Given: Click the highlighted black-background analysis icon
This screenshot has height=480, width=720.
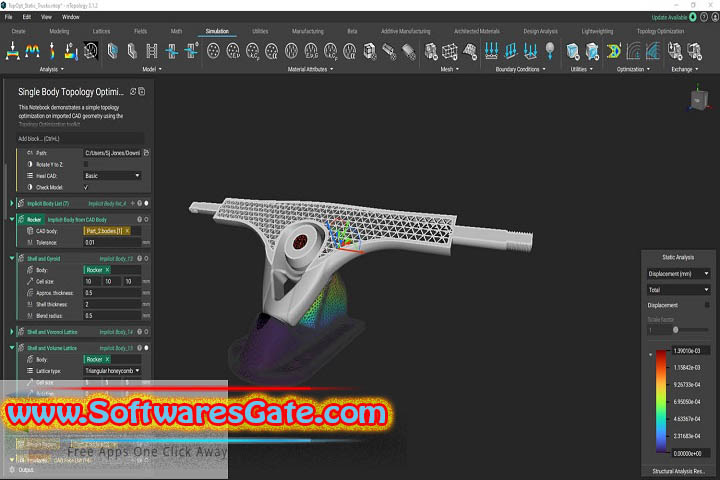Looking at the screenshot, I should tap(90, 51).
